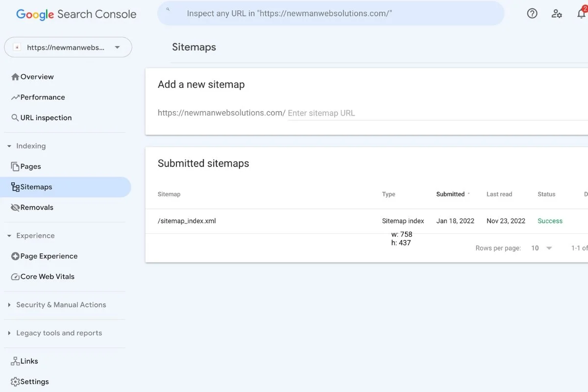
Task: Open the Rows per page dropdown
Action: click(542, 248)
